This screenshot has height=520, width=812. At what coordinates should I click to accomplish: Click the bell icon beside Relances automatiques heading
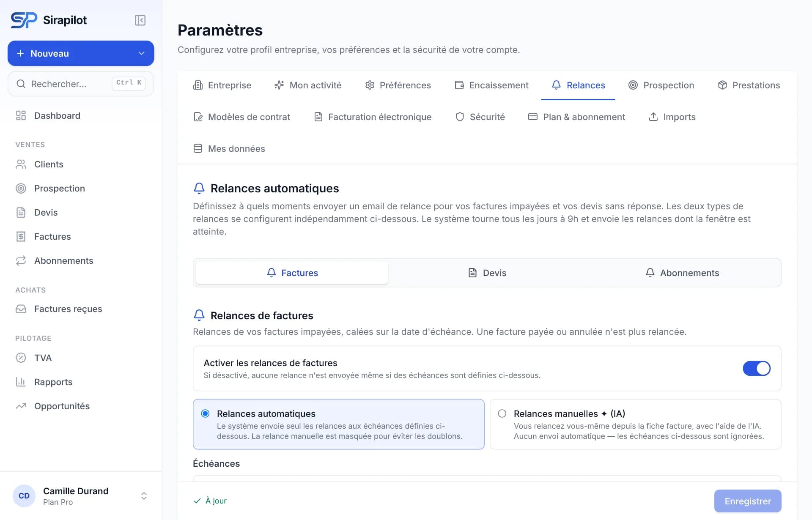[199, 188]
